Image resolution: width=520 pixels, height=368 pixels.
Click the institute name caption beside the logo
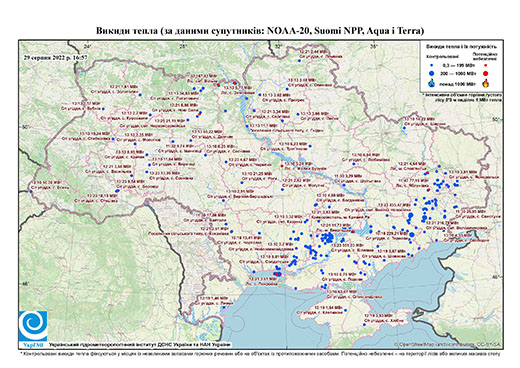[140, 345]
